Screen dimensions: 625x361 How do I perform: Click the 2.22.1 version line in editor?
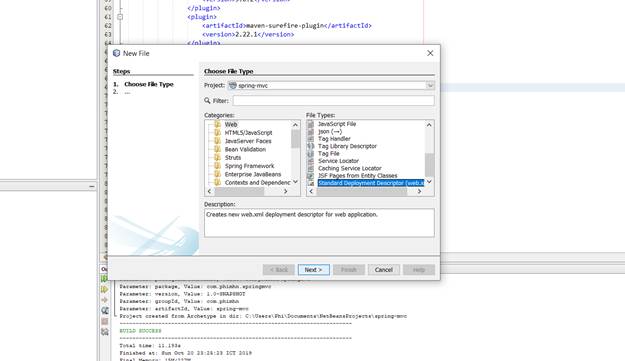point(248,34)
